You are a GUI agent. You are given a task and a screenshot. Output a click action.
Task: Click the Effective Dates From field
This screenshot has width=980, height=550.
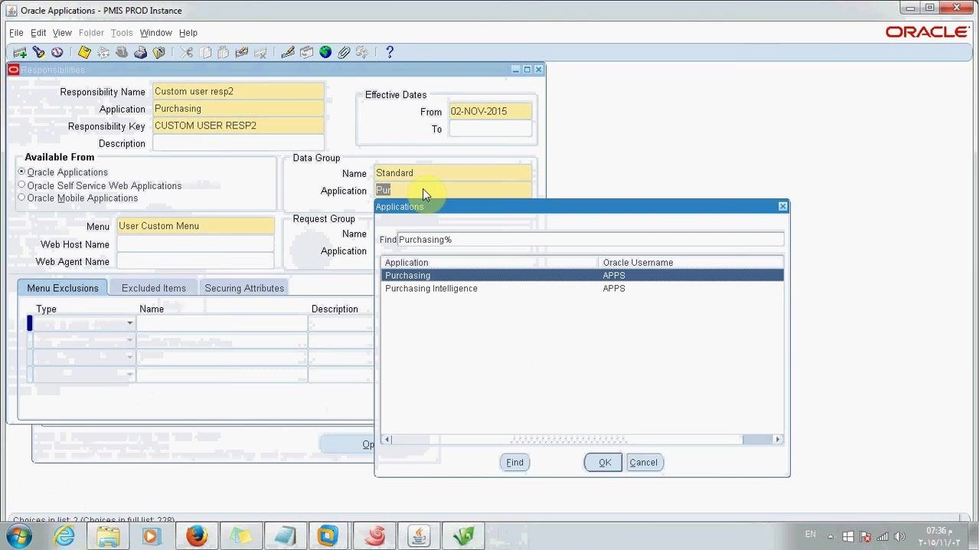pos(490,111)
